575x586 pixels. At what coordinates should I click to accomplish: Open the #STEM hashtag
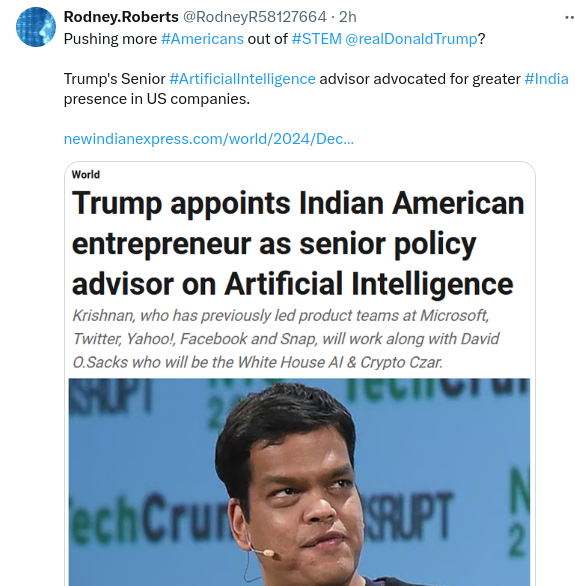click(x=316, y=38)
